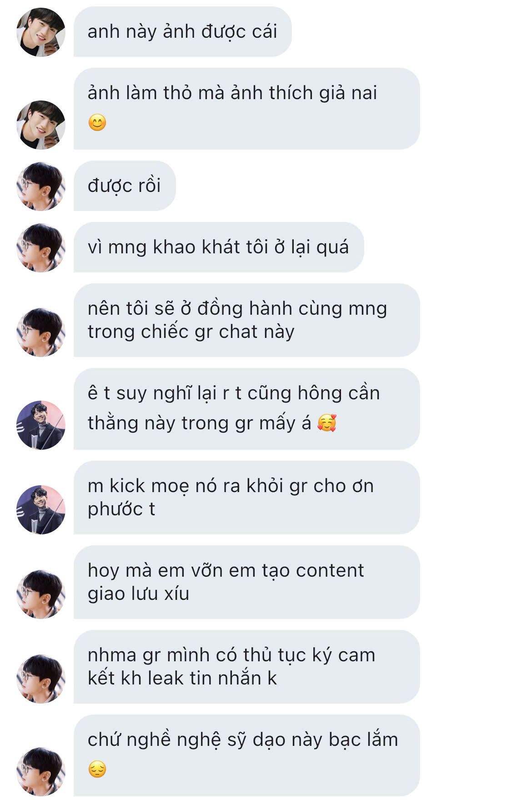The height and width of the screenshot is (800, 532).
Task: Tap avatar beside "ảnh làm thỏ" message
Action: click(x=41, y=125)
